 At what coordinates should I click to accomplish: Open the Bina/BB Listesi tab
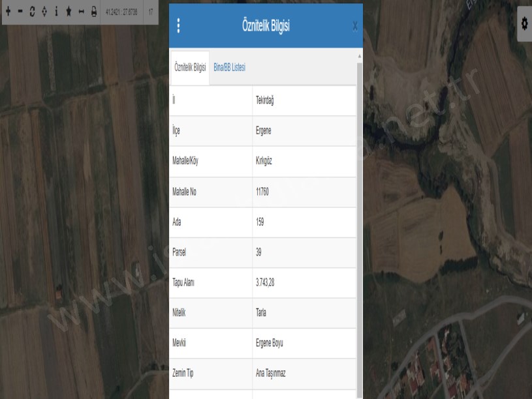click(x=229, y=68)
